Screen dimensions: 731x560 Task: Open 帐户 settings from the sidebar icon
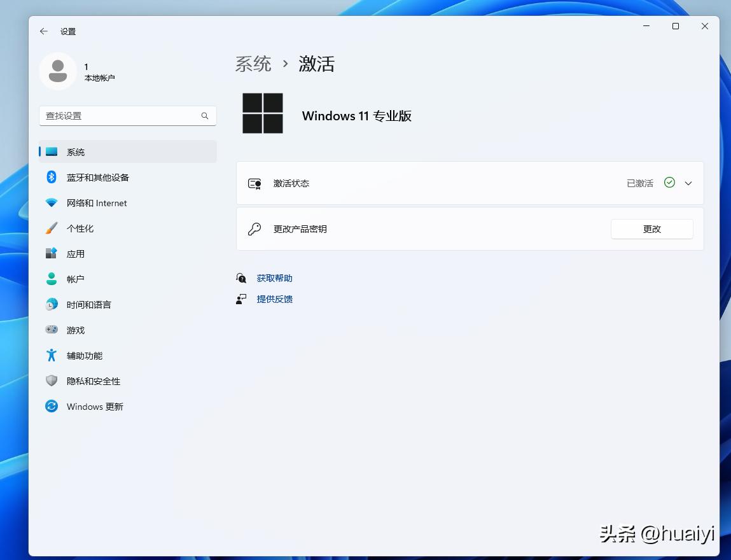pyautogui.click(x=51, y=279)
